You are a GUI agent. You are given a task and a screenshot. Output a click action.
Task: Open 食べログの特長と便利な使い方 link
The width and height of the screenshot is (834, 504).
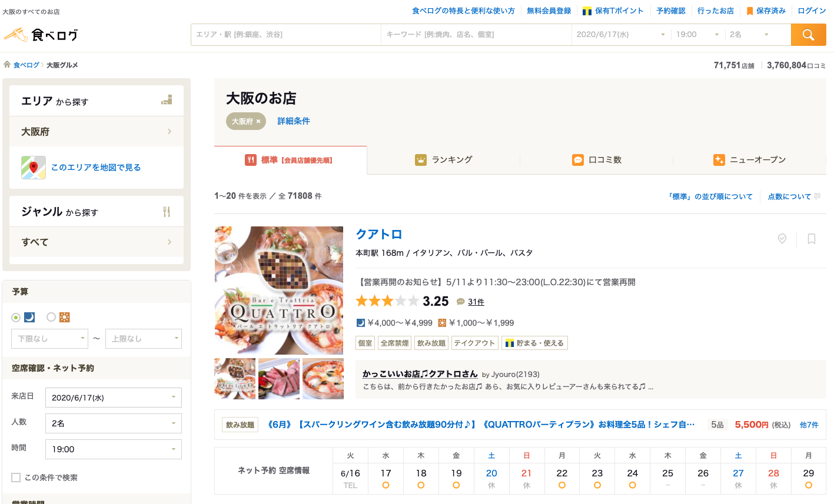point(463,11)
